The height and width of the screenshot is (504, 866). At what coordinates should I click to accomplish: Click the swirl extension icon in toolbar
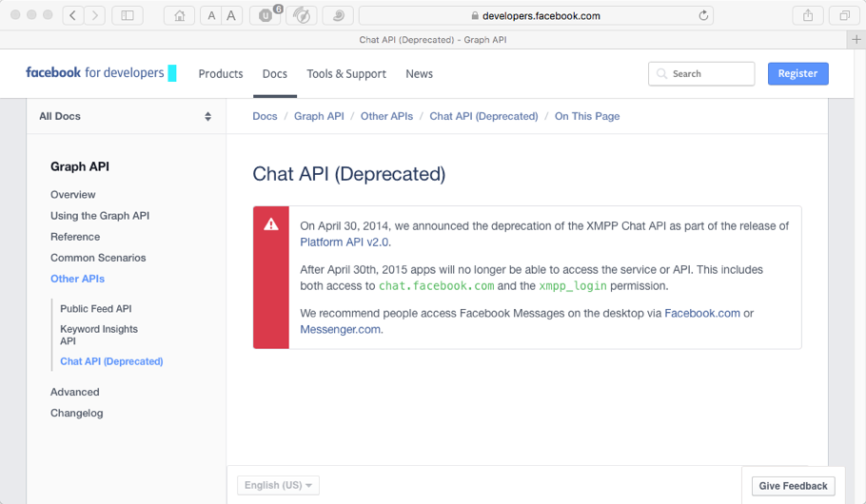(x=338, y=15)
